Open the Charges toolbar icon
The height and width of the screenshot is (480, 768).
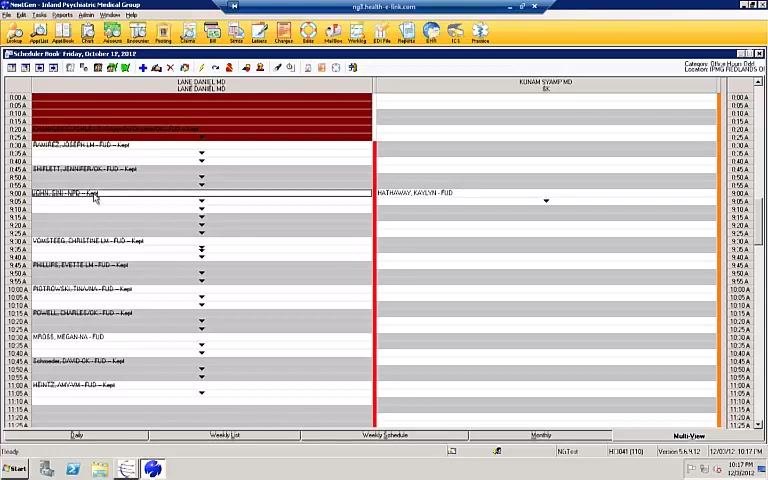pos(284,33)
